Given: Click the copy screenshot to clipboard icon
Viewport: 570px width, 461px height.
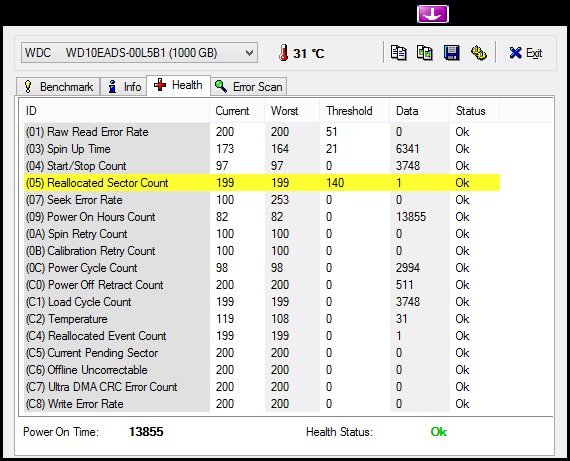Looking at the screenshot, I should pos(425,53).
